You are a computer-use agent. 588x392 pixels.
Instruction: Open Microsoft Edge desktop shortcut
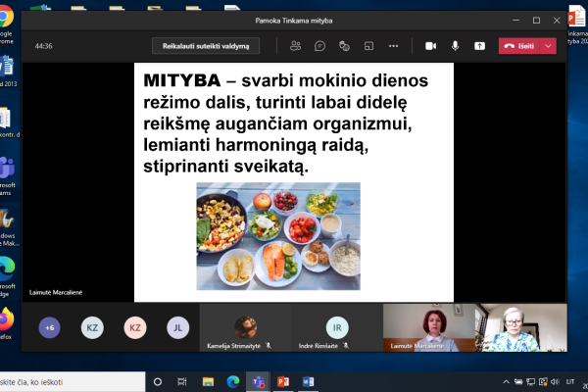[x=8, y=276]
